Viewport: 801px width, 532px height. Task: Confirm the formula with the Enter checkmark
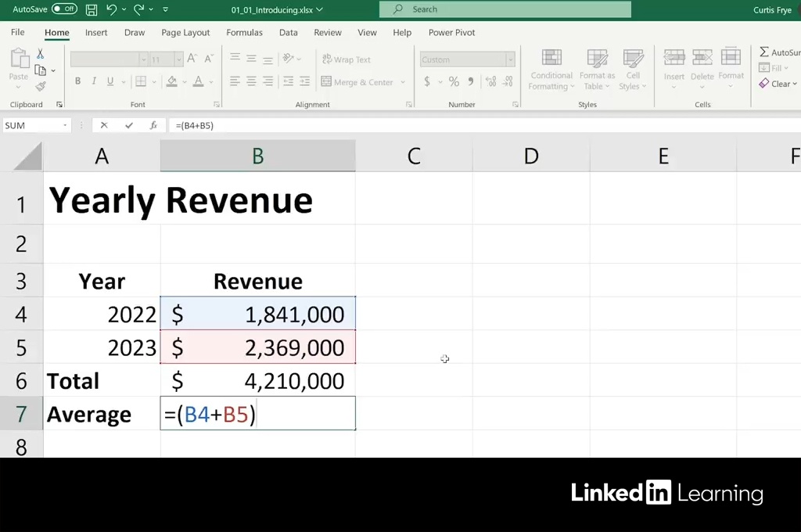point(128,125)
